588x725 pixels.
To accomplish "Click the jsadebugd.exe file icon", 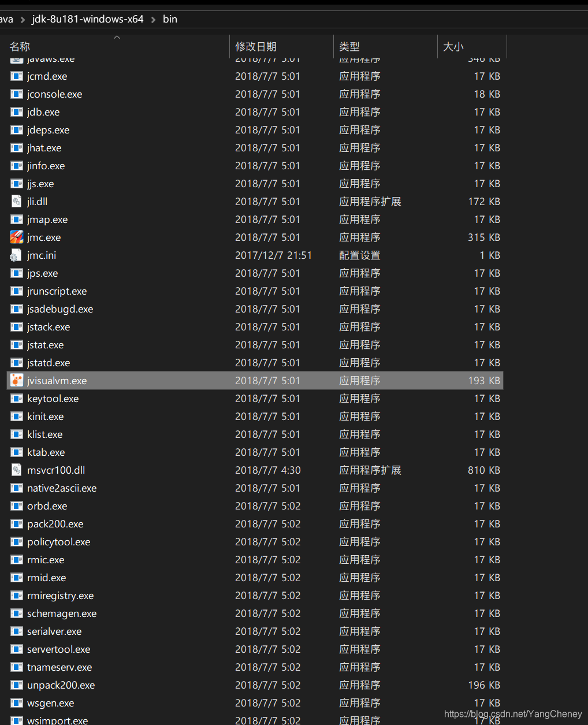I will (x=17, y=308).
